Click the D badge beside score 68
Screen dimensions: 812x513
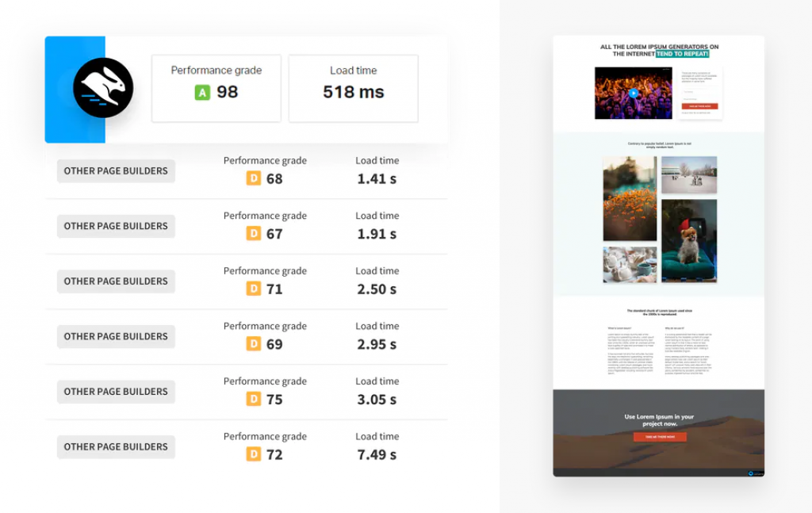[254, 178]
